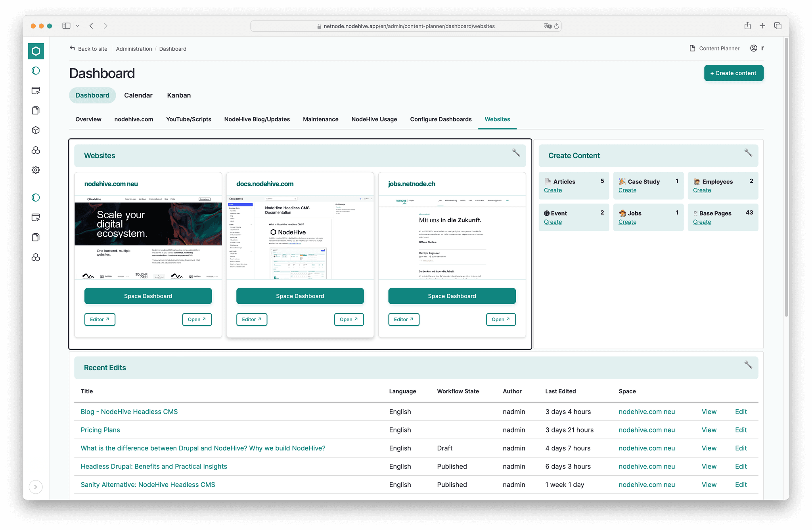The height and width of the screenshot is (530, 812).
Task: Click the lower circle icon in the sidebar
Action: tap(36, 198)
